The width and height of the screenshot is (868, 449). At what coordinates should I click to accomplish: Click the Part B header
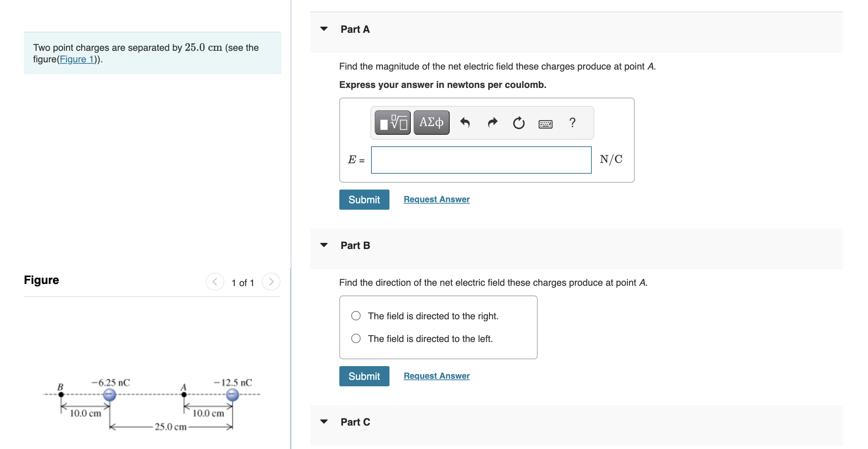tap(355, 245)
